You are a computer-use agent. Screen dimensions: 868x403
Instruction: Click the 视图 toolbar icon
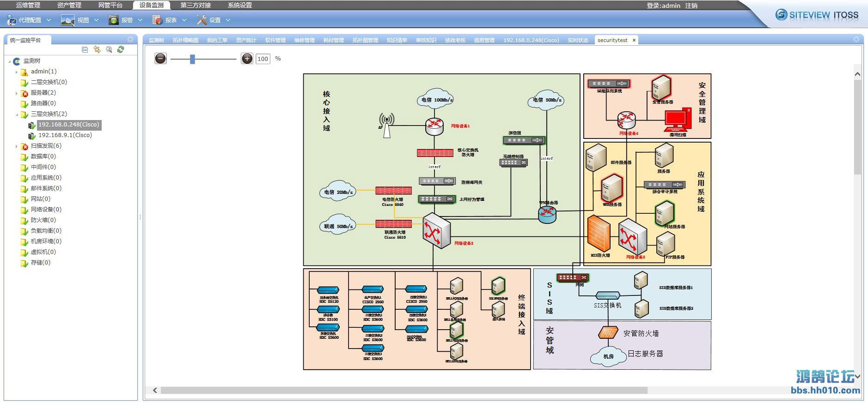tap(67, 20)
